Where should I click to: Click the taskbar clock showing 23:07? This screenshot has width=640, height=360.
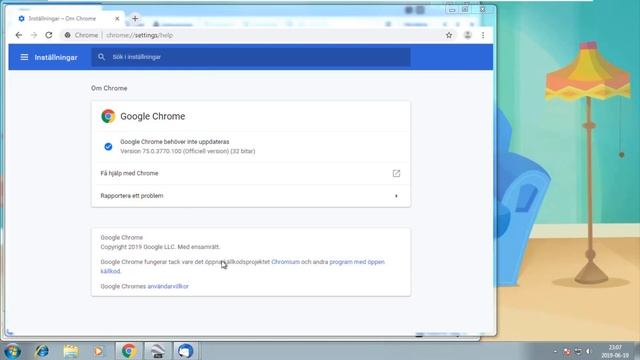point(615,351)
